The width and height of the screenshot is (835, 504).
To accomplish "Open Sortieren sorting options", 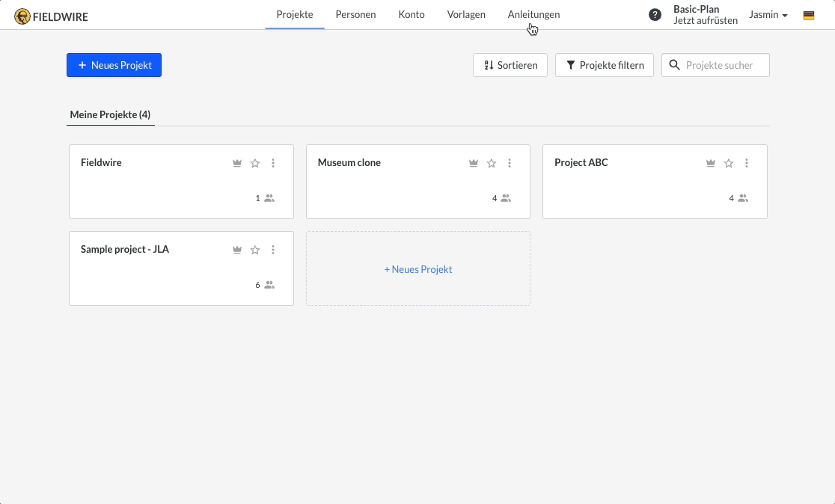I will (x=510, y=65).
